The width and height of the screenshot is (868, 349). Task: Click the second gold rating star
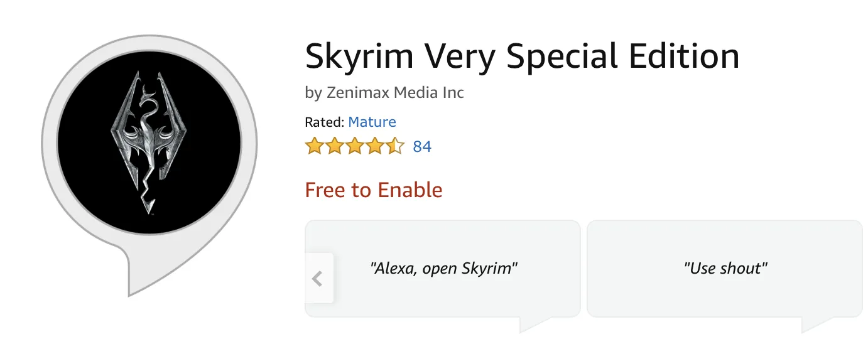coord(334,147)
